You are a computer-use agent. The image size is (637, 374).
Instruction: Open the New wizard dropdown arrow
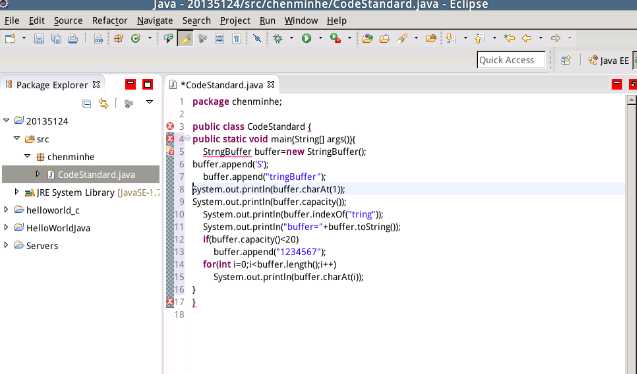pyautogui.click(x=24, y=38)
